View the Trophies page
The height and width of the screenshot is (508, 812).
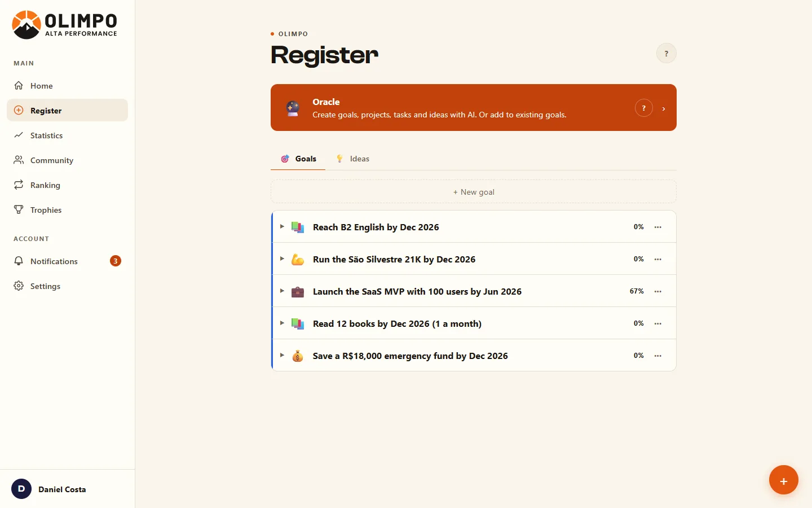[x=67, y=210]
